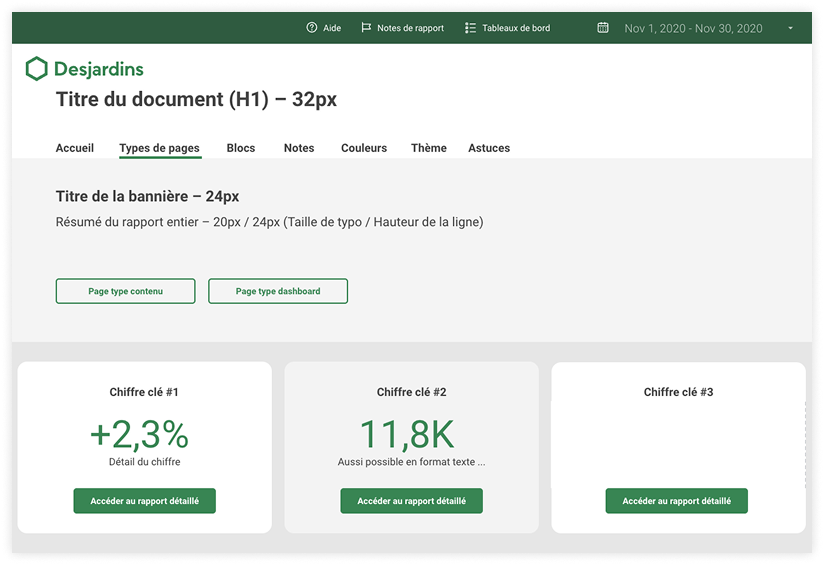Click the Desjardins hexagon logo
824x565 pixels.
(x=37, y=69)
